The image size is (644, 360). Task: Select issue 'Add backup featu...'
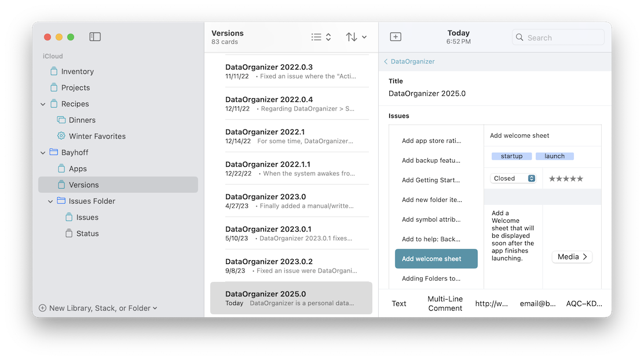pos(436,160)
